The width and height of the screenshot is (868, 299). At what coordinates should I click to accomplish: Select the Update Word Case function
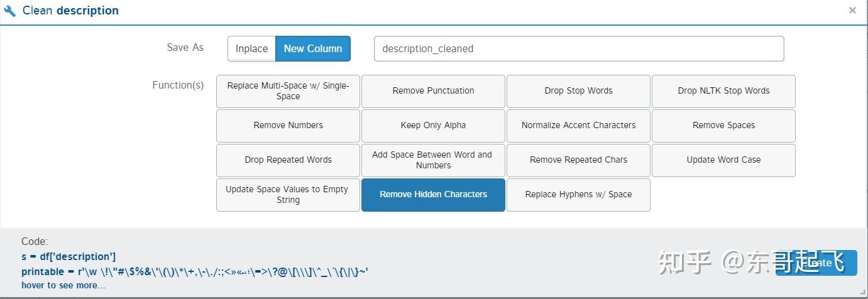(723, 160)
